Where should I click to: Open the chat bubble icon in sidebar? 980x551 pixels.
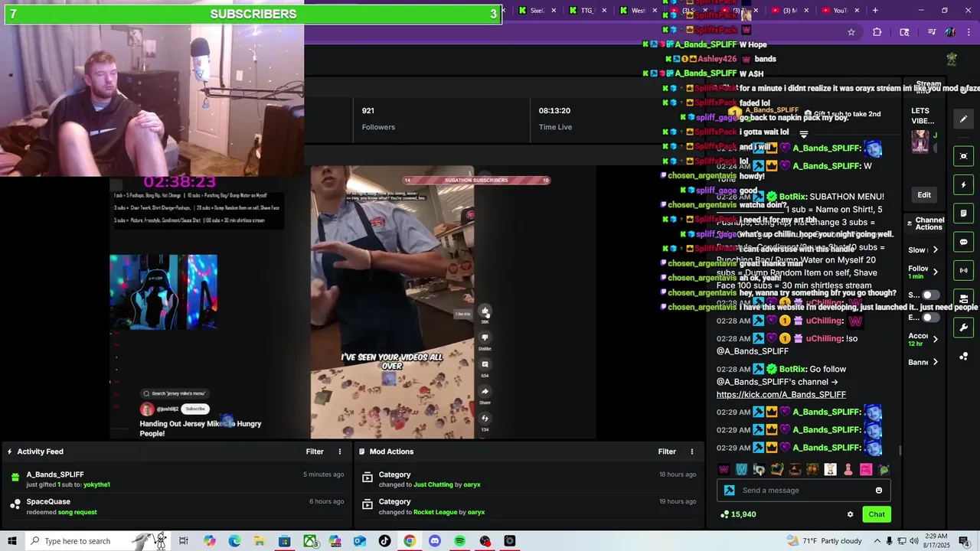point(963,242)
